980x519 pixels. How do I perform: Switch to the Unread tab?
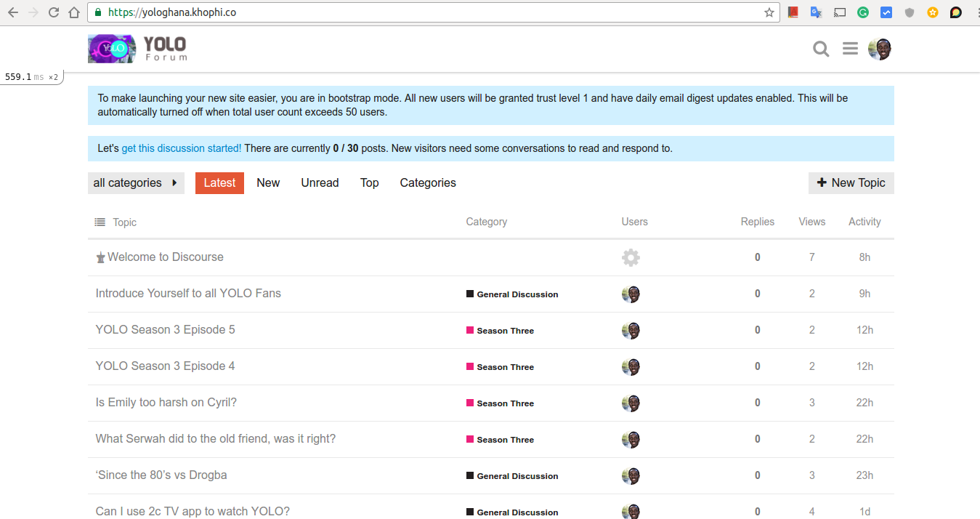[x=320, y=183]
